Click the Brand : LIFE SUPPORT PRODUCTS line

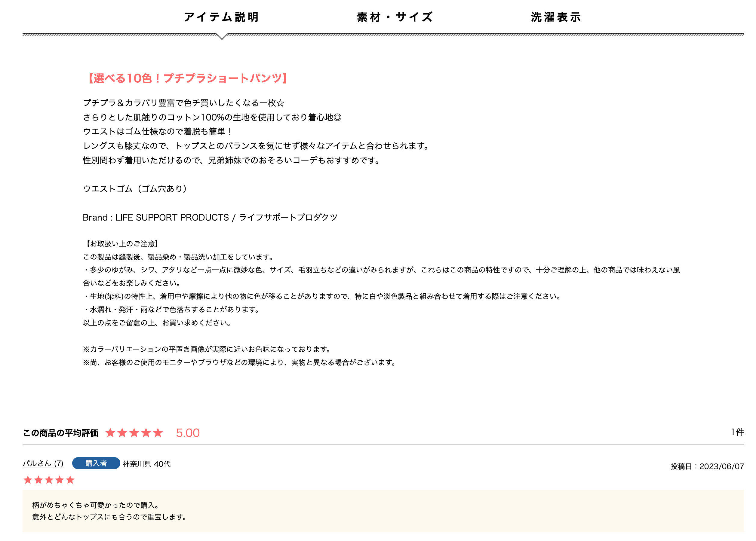[x=210, y=217]
